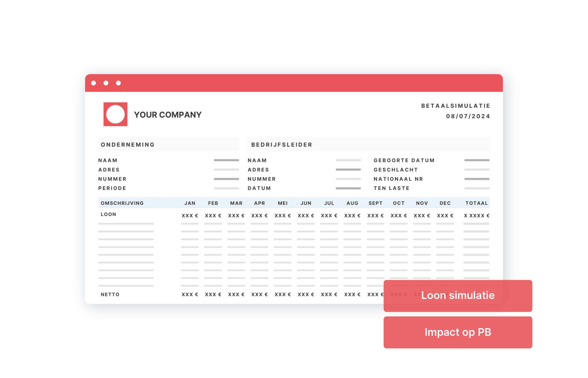The height and width of the screenshot is (378, 588).
Task: Click the red company logo icon
Action: tap(115, 114)
